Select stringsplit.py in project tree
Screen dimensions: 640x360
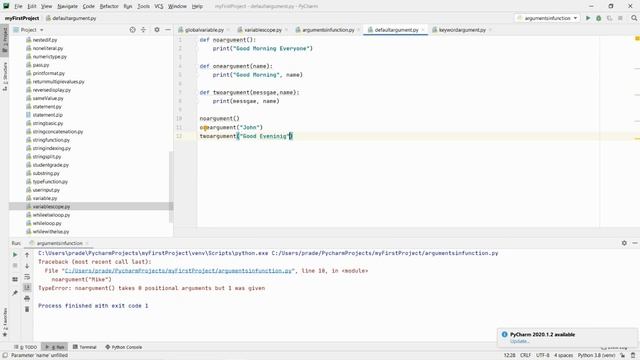(x=47, y=156)
